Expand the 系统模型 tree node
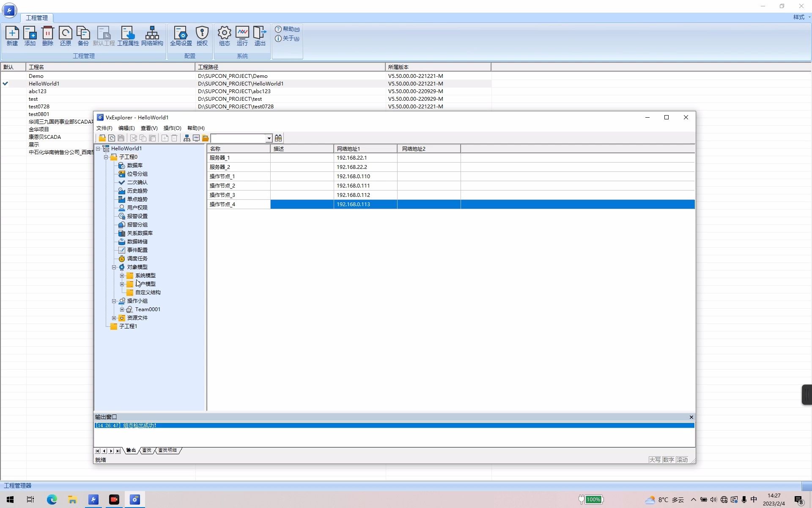The image size is (812, 508). point(122,276)
